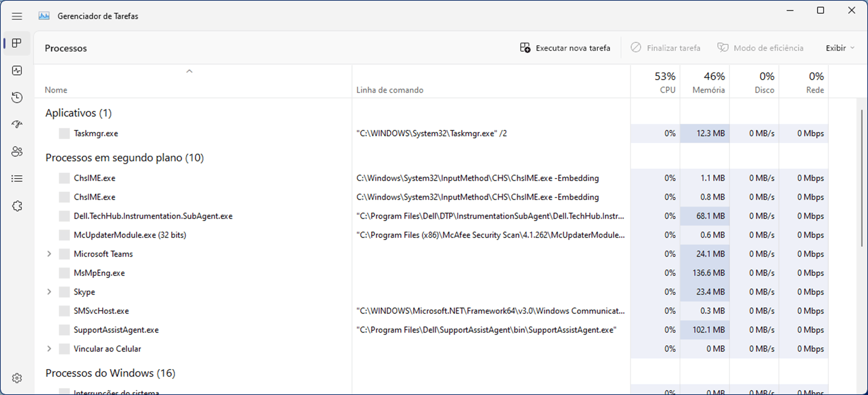Click the SMSvcHost.exe process icon
Viewport: 868px width, 395px height.
[64, 311]
